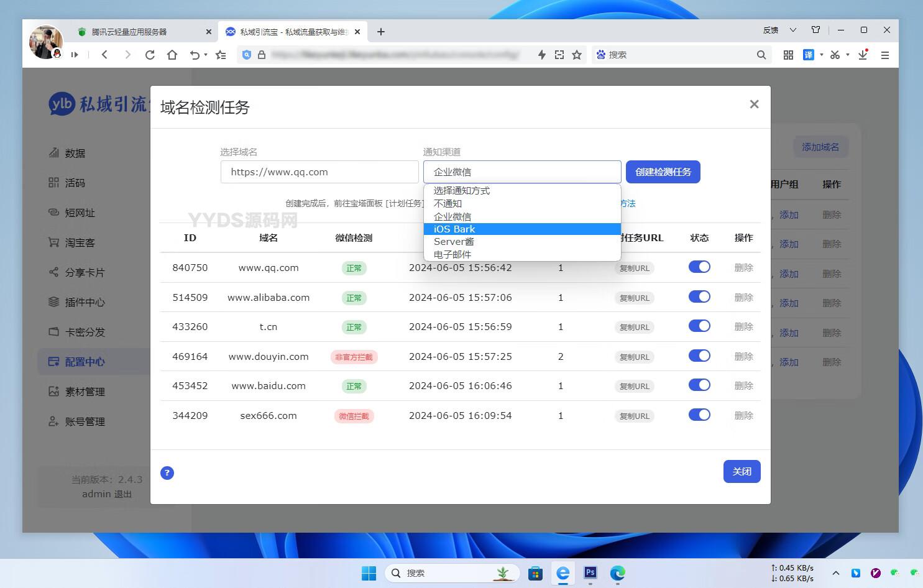This screenshot has height=588, width=923.
Task: Open Photoshop from the taskbar
Action: [x=590, y=572]
